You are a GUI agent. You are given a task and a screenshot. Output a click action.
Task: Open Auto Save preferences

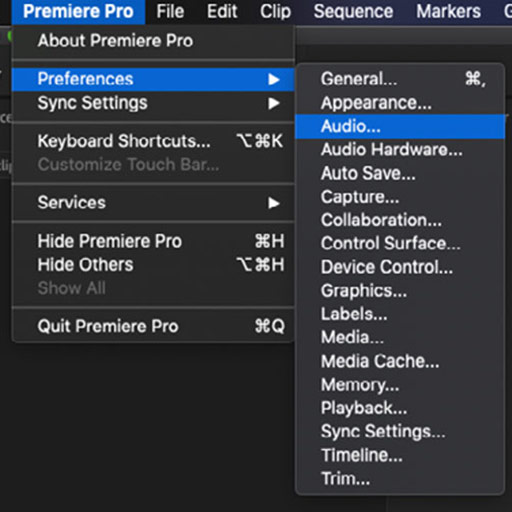[400, 173]
